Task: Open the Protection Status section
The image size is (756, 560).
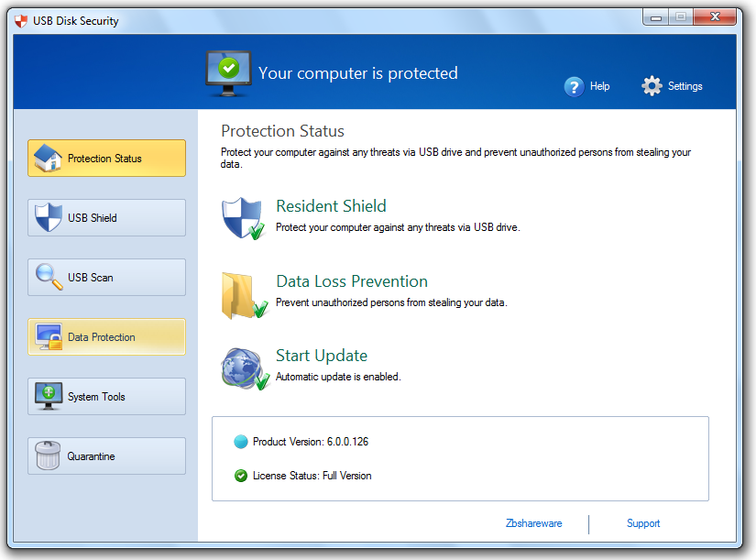Action: pos(106,159)
